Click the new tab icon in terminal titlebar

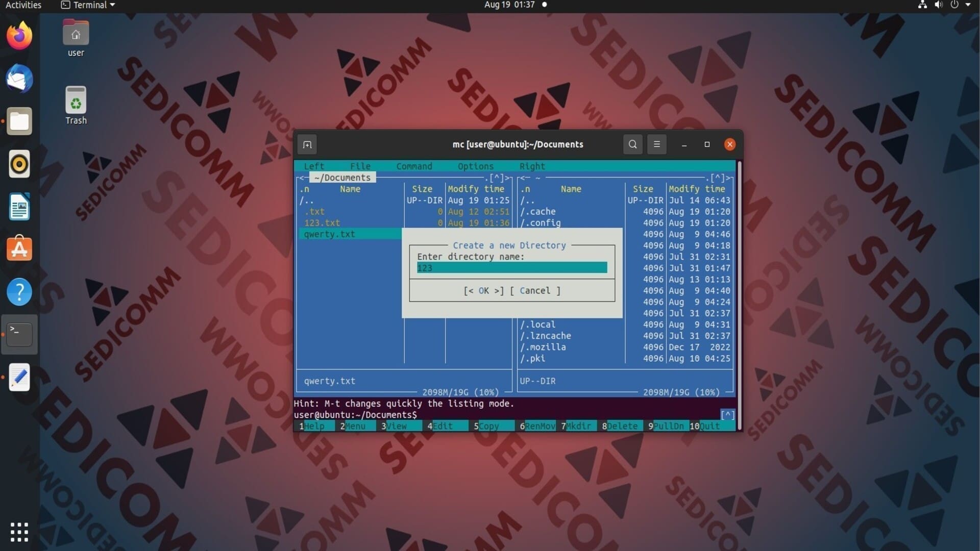(x=307, y=144)
